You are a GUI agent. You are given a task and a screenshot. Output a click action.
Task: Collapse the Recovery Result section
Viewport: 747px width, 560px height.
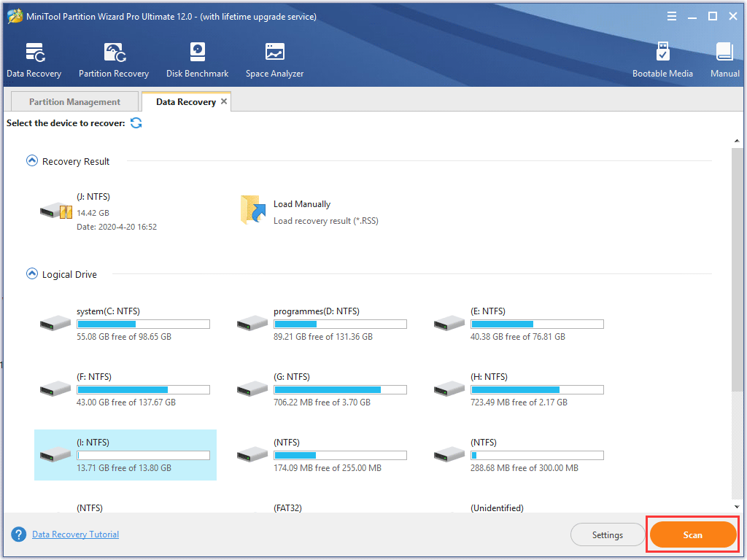click(32, 161)
